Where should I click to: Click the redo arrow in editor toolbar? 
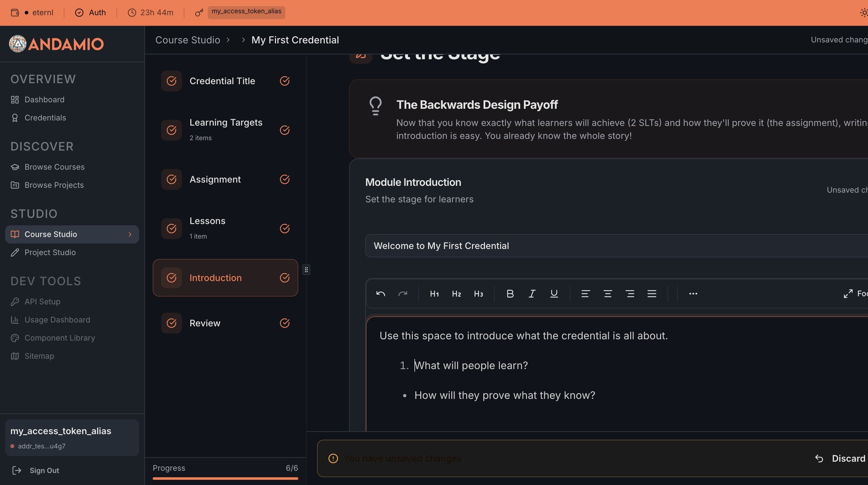tap(403, 293)
